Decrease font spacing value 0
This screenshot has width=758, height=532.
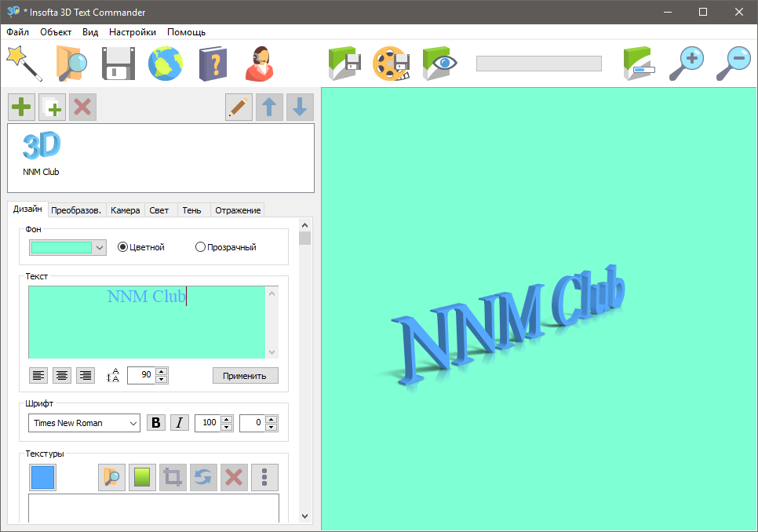(271, 427)
